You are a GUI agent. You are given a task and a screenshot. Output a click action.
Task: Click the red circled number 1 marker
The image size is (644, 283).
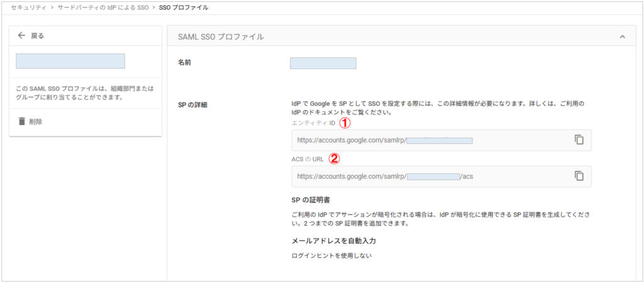(x=345, y=123)
